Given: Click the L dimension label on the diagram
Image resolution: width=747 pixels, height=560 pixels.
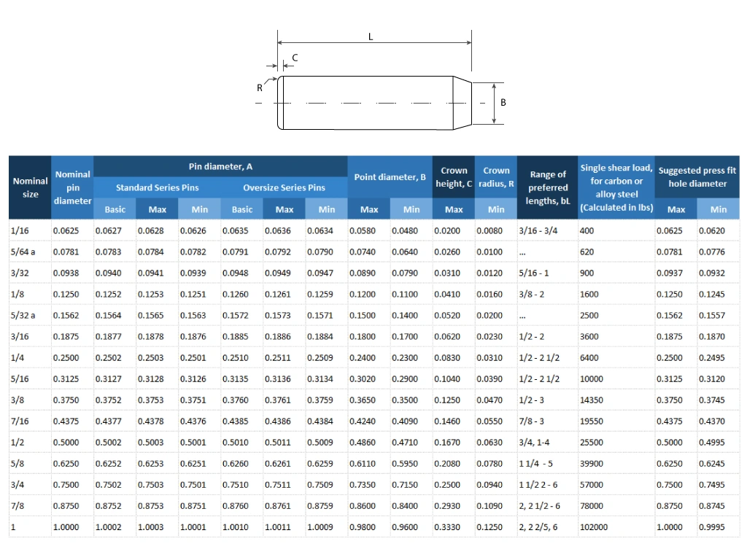Looking at the screenshot, I should (x=371, y=35).
